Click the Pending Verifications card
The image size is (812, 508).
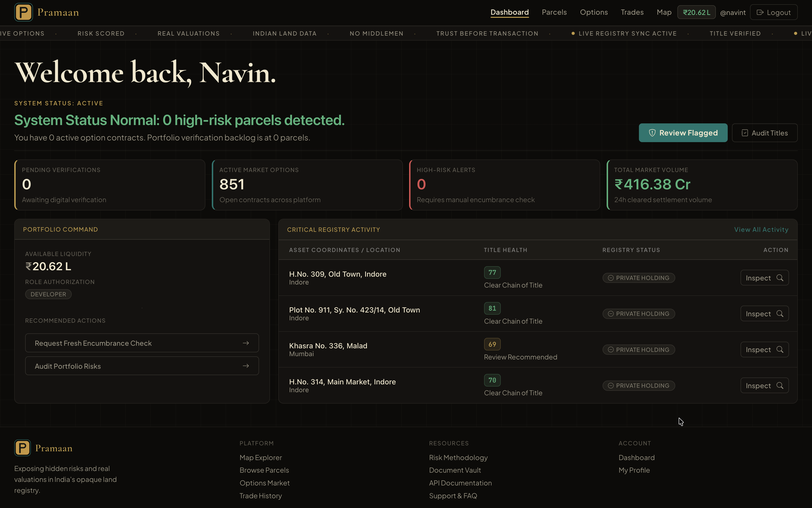click(110, 185)
